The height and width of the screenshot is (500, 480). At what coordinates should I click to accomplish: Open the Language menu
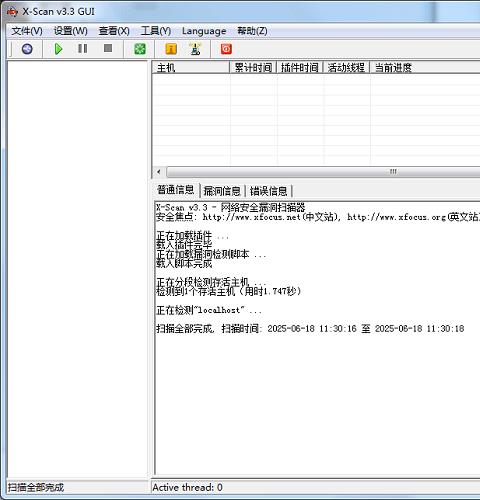[x=204, y=31]
